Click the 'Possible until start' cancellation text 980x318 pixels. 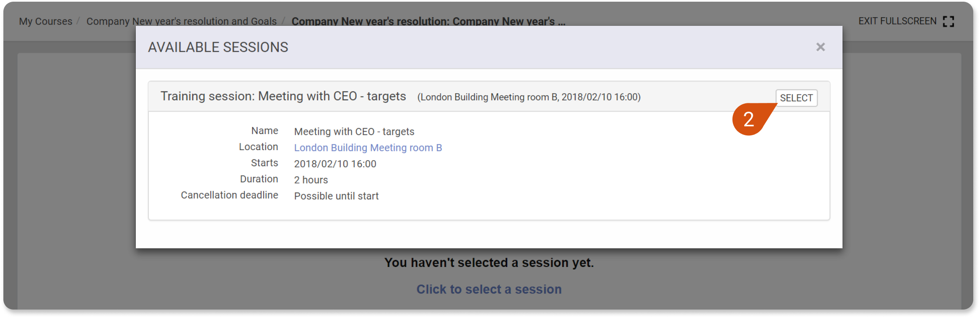(x=336, y=196)
